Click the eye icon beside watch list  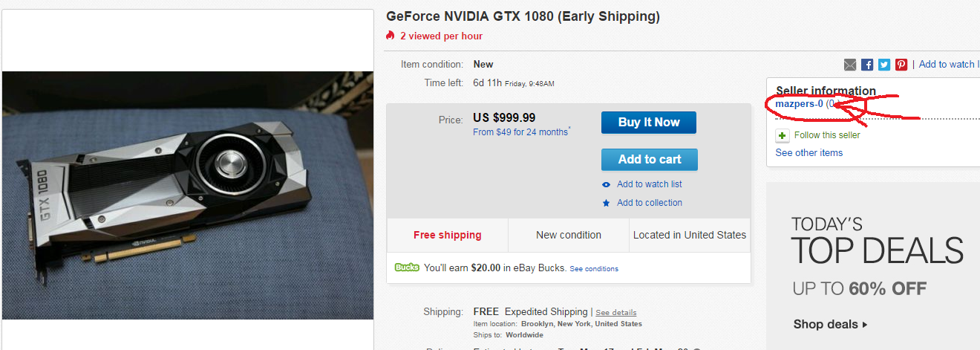[607, 184]
